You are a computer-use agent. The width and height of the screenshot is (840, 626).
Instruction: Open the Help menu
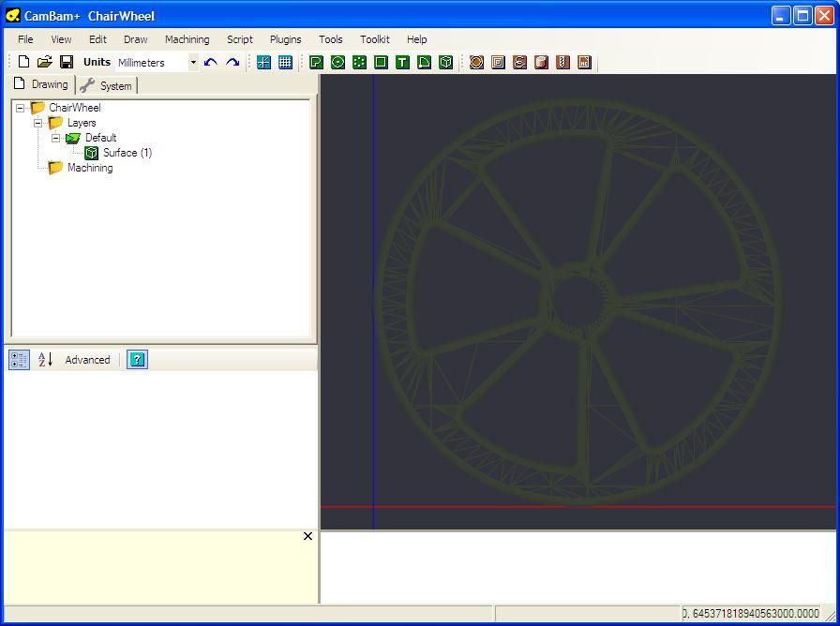click(417, 39)
